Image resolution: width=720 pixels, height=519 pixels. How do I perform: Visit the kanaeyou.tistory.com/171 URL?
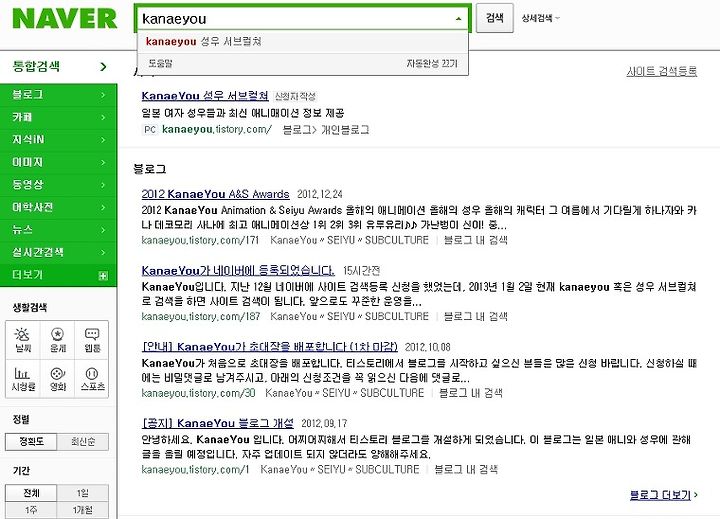200,240
